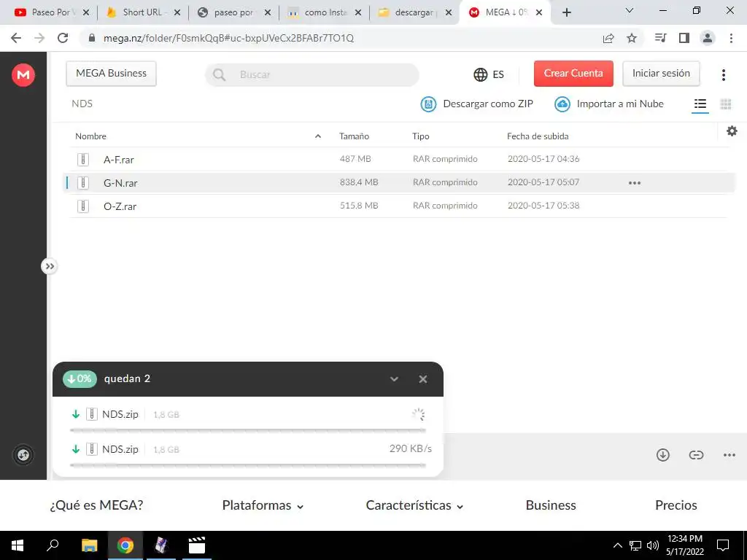Share this page icon in address bar
Image resolution: width=747 pixels, height=560 pixels.
(608, 38)
